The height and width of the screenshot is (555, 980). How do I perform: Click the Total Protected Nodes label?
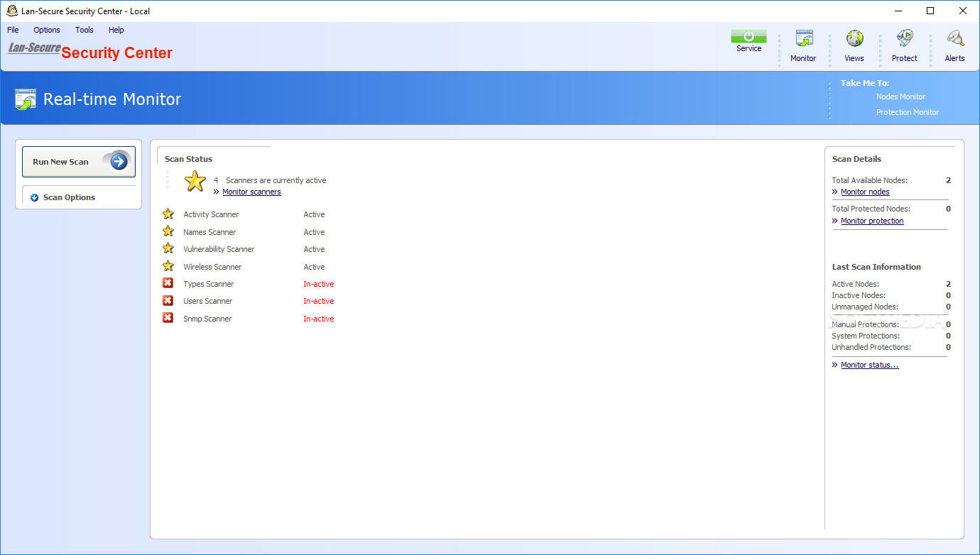[x=871, y=209]
